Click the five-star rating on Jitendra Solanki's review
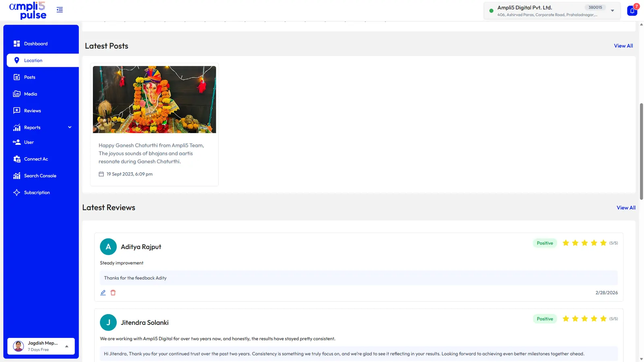The image size is (644, 362). click(584, 319)
